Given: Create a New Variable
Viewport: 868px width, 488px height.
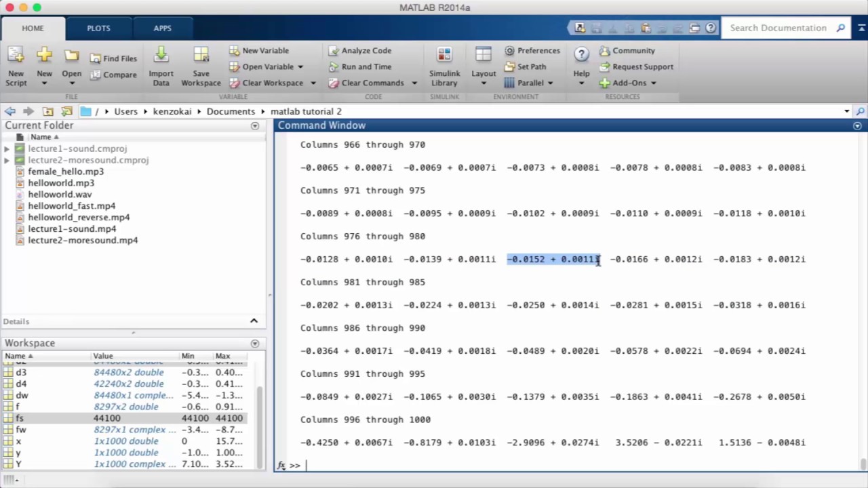Looking at the screenshot, I should [259, 50].
